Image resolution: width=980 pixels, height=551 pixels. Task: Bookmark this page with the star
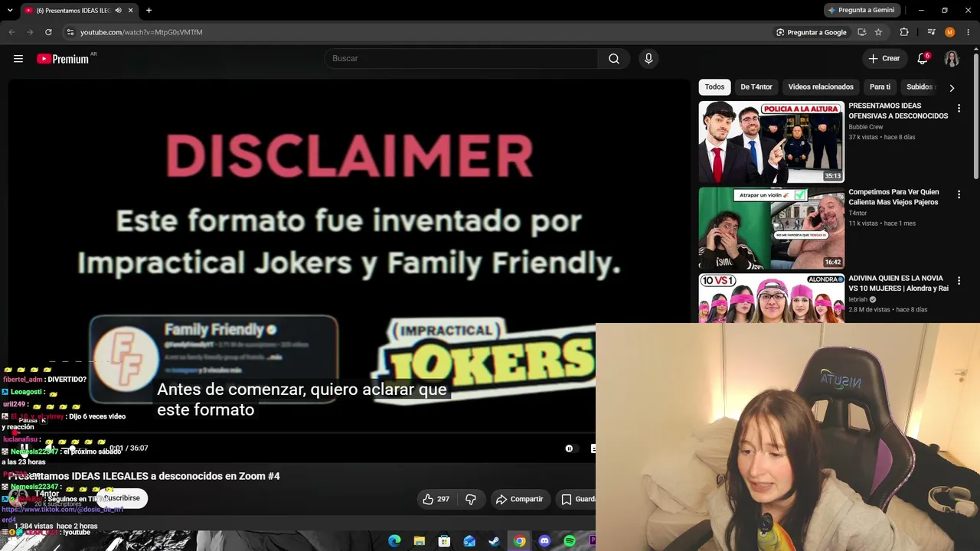coord(878,32)
